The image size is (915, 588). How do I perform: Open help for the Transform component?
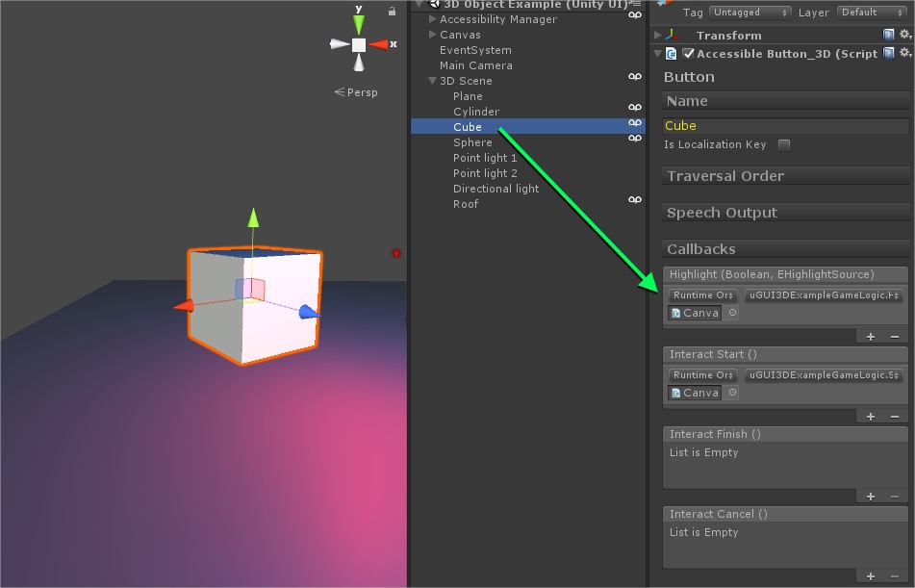click(x=888, y=36)
